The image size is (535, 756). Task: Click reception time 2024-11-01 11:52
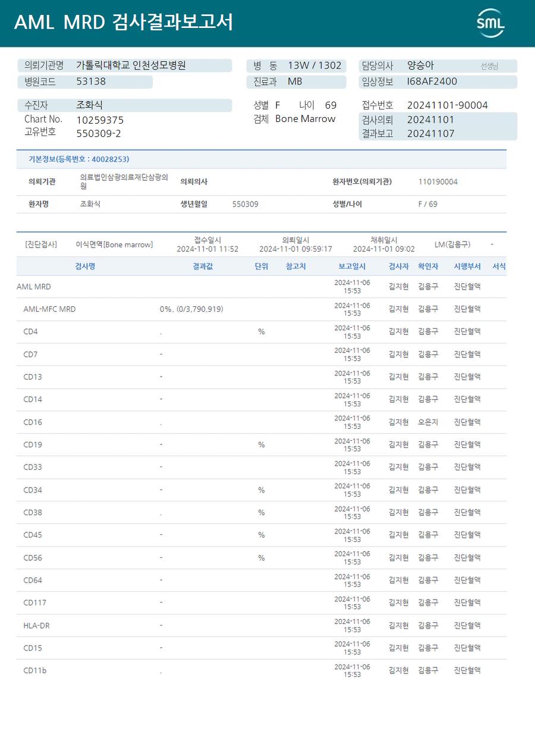[207, 249]
